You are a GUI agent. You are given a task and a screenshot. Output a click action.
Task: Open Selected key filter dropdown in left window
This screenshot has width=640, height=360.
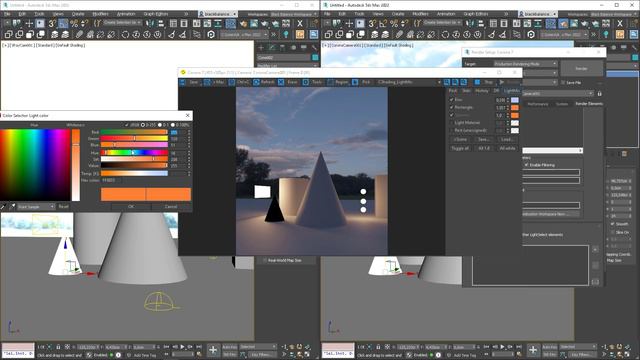coord(258,347)
